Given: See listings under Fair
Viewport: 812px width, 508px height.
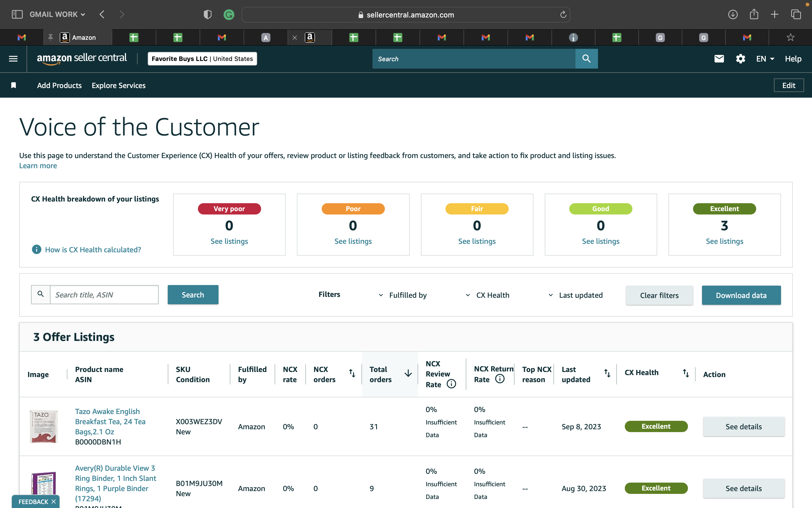Looking at the screenshot, I should 477,241.
